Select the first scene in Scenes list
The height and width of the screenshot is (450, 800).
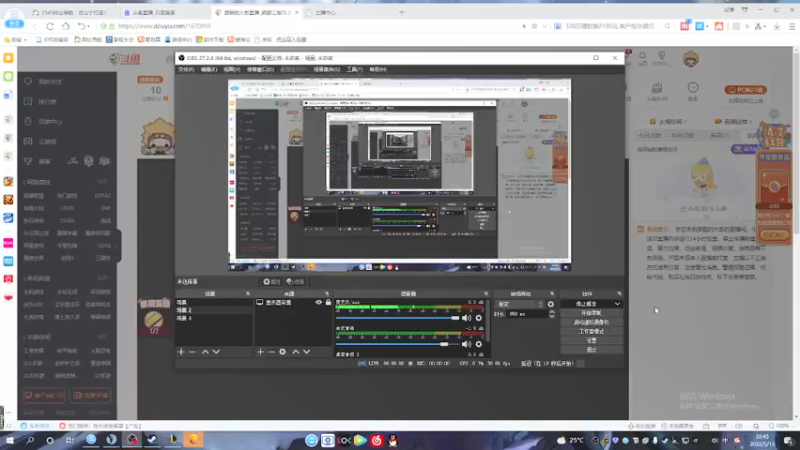coord(214,303)
